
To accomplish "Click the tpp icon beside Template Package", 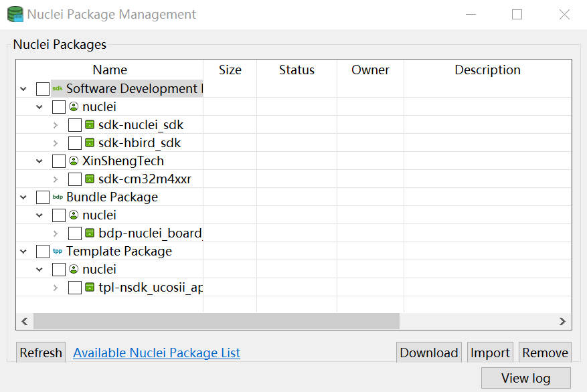I will 58,252.
